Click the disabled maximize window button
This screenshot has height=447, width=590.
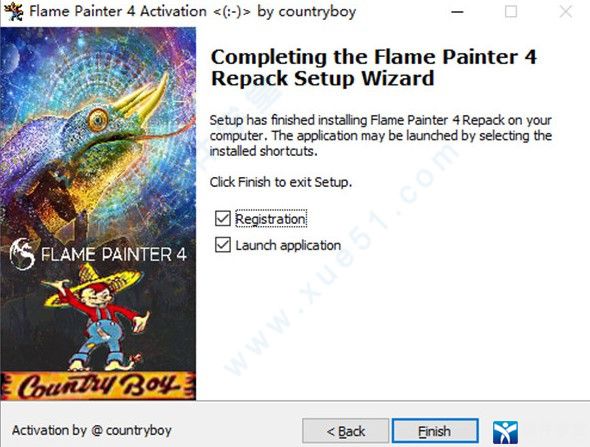click(x=511, y=12)
